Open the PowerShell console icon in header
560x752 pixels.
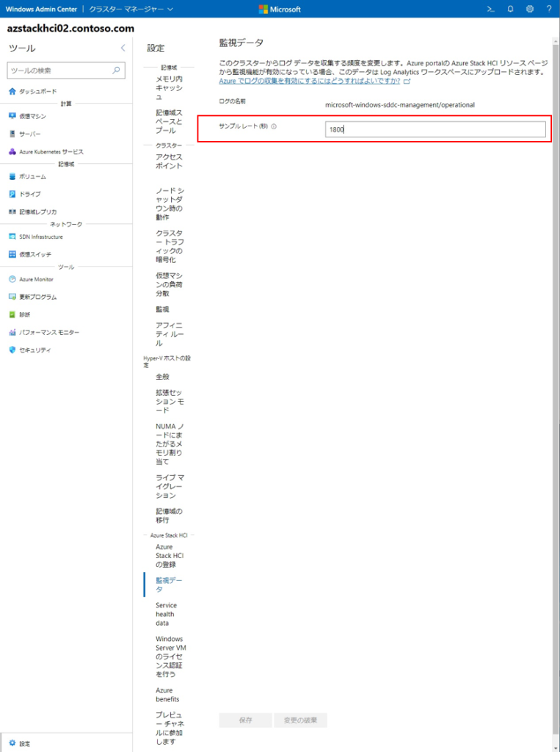pos(490,9)
